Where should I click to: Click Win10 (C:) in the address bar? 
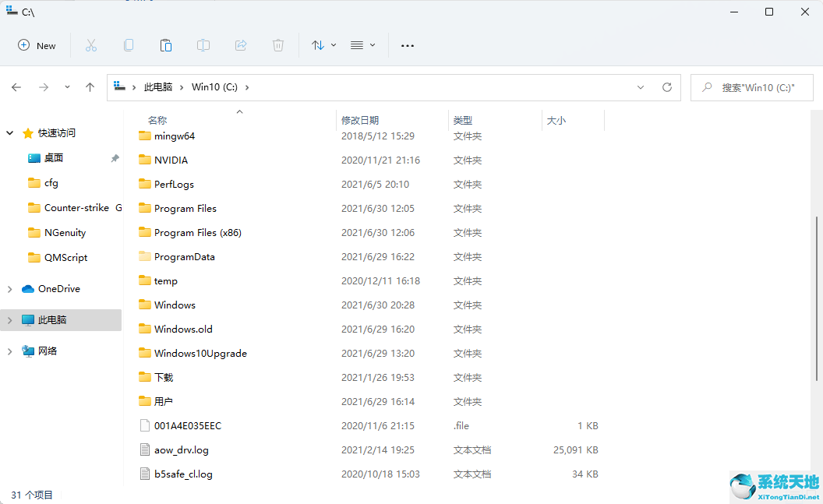[214, 87]
